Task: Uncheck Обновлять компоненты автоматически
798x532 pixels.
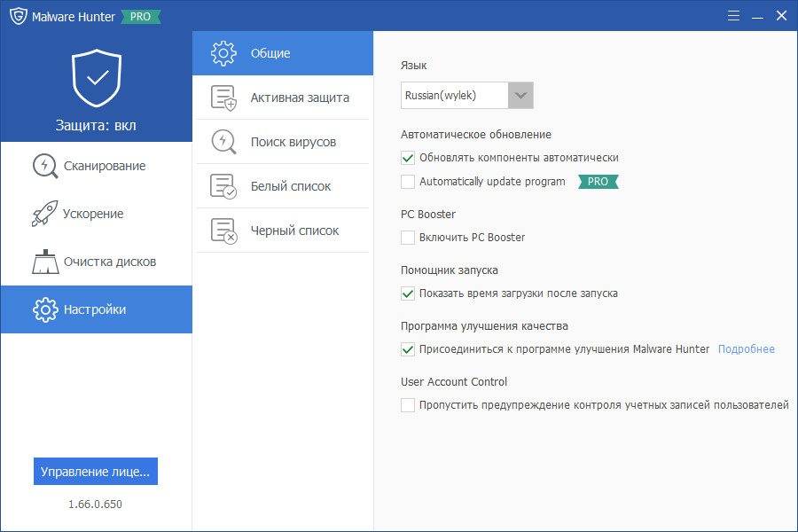Action: [x=408, y=158]
